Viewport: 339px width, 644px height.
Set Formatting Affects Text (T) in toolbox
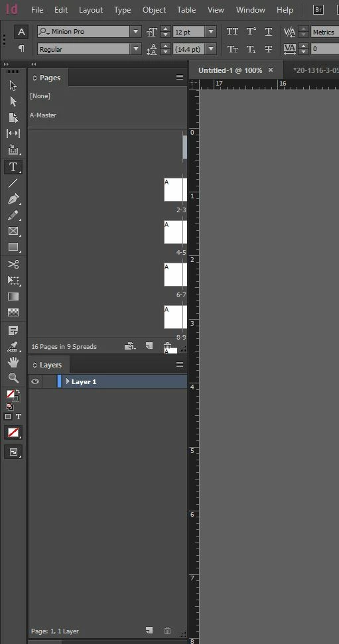[x=19, y=417]
